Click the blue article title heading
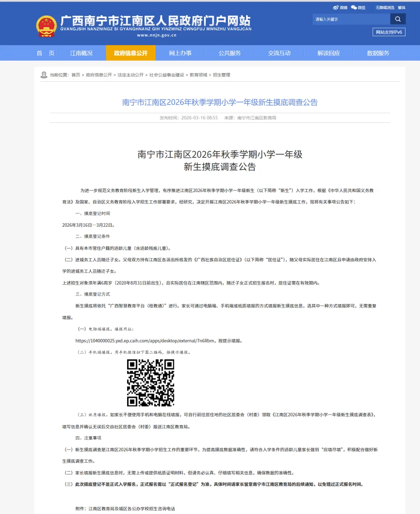 [x=220, y=102]
